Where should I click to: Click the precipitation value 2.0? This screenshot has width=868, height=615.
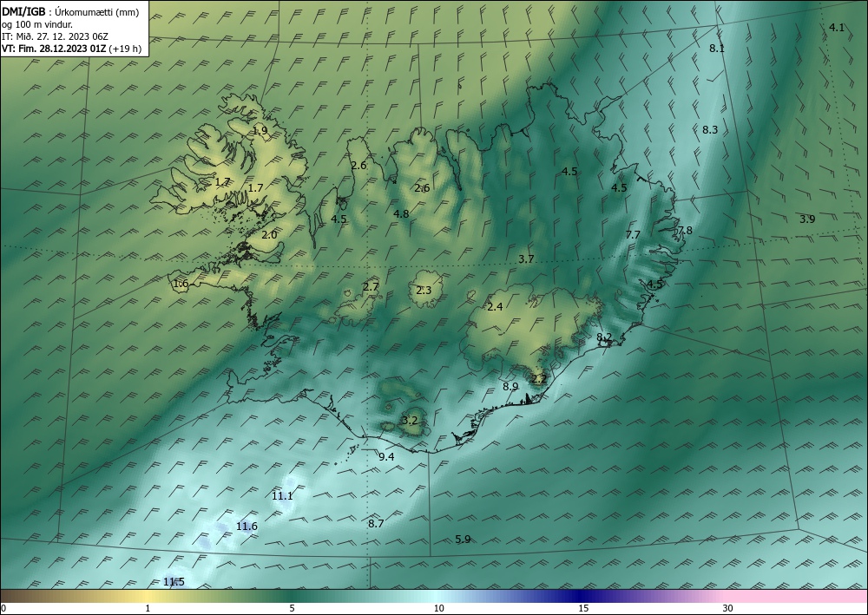pyautogui.click(x=269, y=235)
